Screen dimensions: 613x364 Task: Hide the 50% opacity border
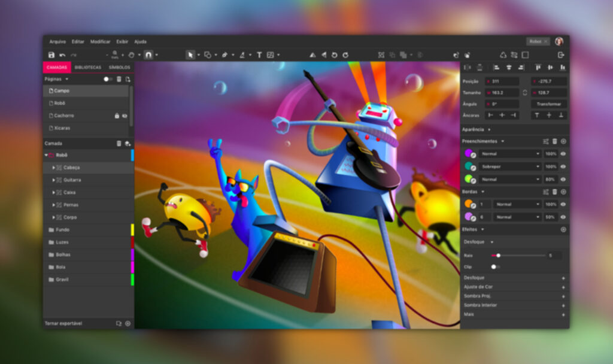pos(563,217)
